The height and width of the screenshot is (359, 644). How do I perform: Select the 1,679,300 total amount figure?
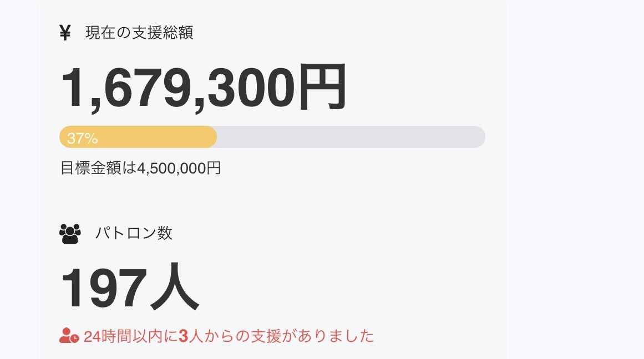coord(178,88)
